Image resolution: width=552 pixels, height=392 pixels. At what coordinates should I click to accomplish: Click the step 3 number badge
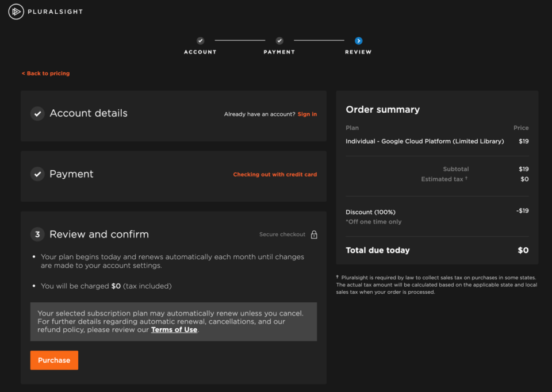coord(37,235)
